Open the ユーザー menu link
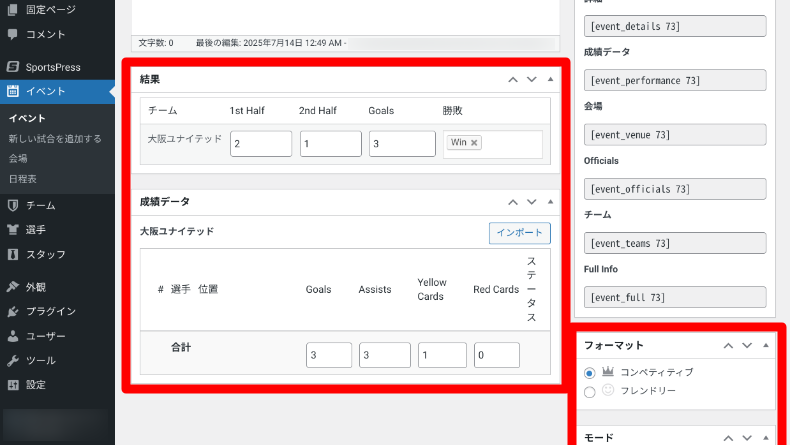The image size is (790, 445). click(46, 336)
